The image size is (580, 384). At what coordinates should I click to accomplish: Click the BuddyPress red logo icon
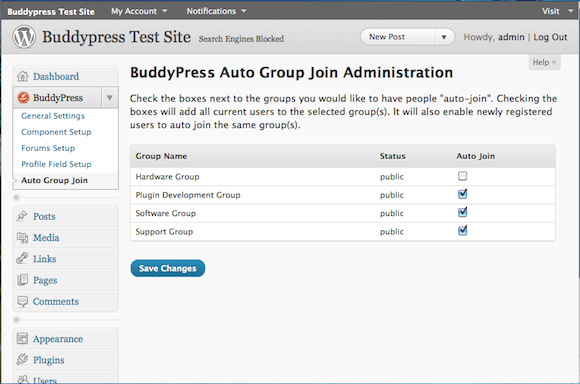click(x=23, y=97)
